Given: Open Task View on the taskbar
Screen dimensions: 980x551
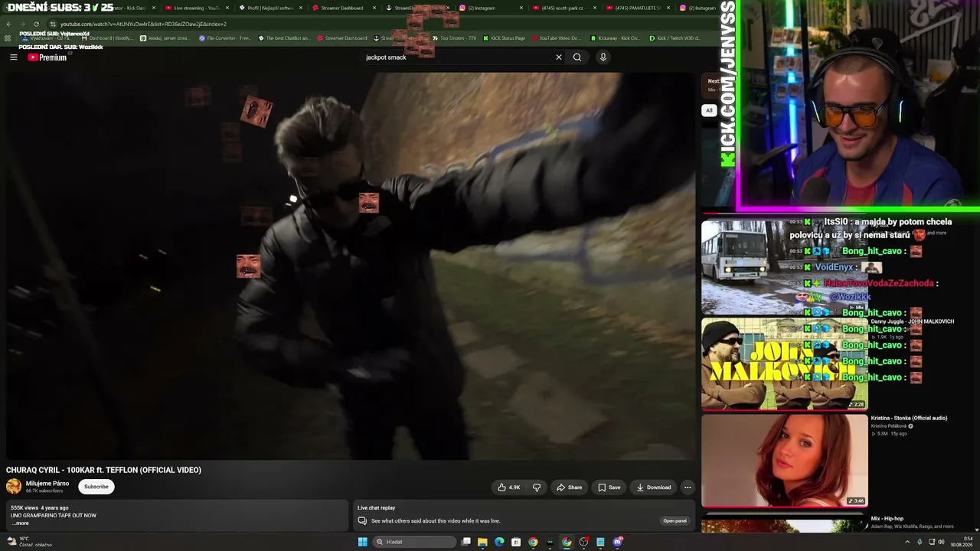Looking at the screenshot, I should (x=465, y=542).
